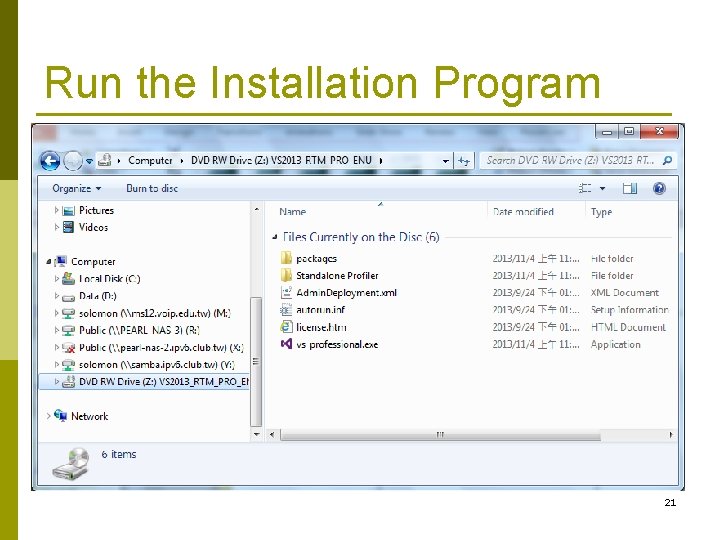Collapse the Computer tree node
This screenshot has width=720, height=540.
pos(49,262)
